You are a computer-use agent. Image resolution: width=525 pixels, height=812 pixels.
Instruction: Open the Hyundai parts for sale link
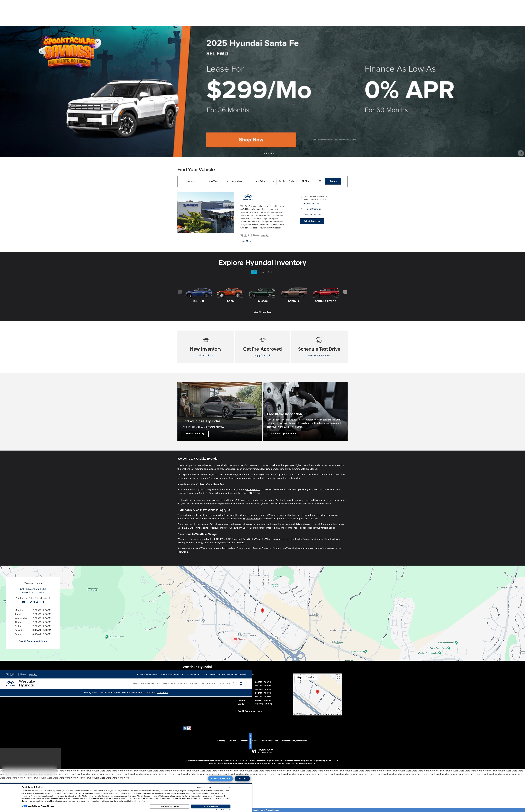[x=205, y=528]
